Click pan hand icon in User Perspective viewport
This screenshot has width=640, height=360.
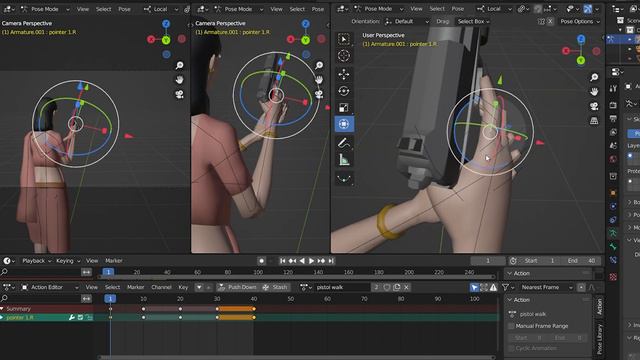pyautogui.click(x=594, y=91)
